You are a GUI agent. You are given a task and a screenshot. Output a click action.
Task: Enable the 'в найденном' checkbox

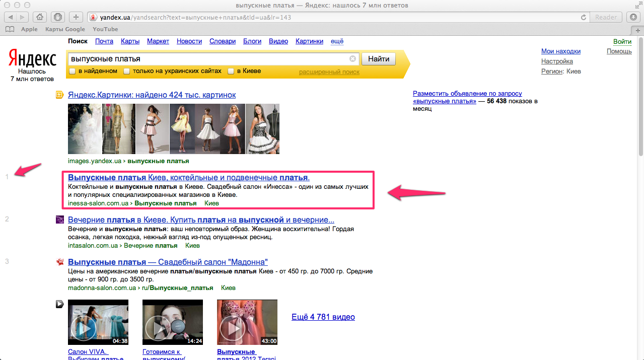(73, 71)
